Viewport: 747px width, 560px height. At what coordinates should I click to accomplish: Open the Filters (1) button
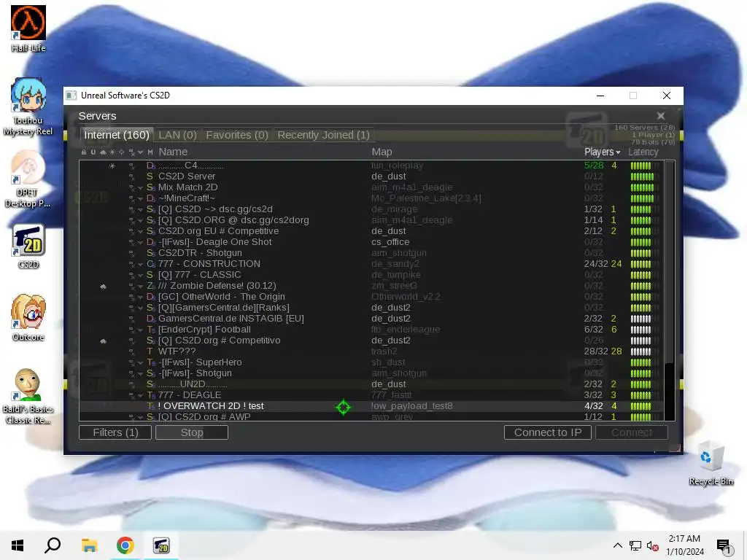[x=115, y=432]
